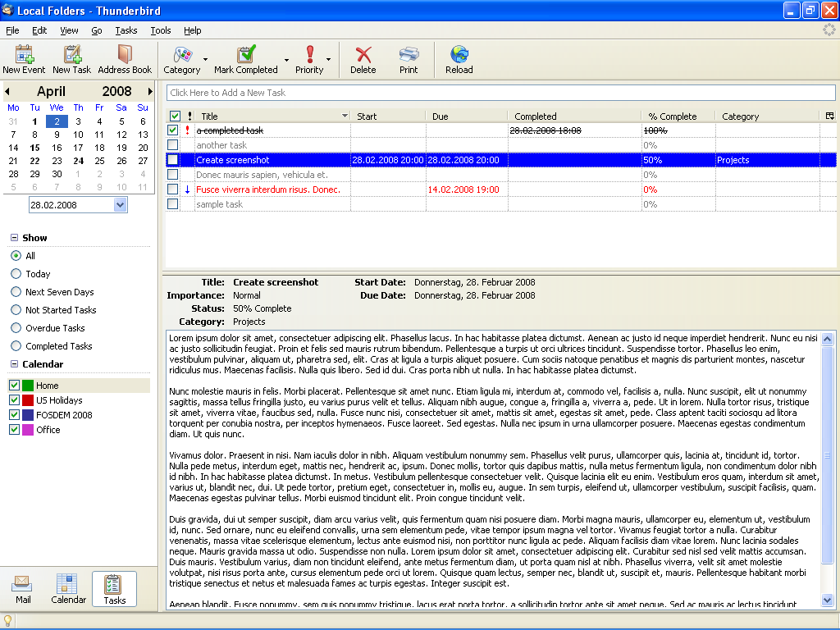
Task: Delete the selected task using Delete icon
Action: click(363, 54)
